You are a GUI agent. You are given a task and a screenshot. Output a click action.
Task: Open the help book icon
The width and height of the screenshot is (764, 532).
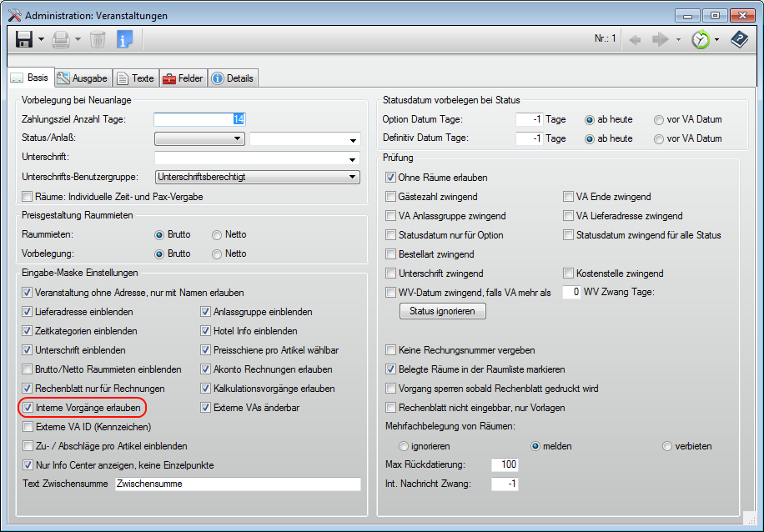pyautogui.click(x=739, y=39)
